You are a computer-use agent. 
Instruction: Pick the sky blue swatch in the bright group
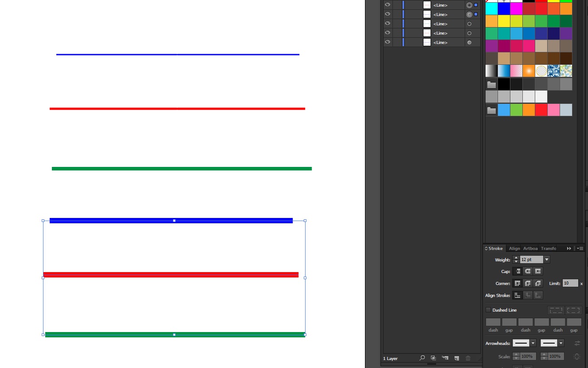[504, 110]
